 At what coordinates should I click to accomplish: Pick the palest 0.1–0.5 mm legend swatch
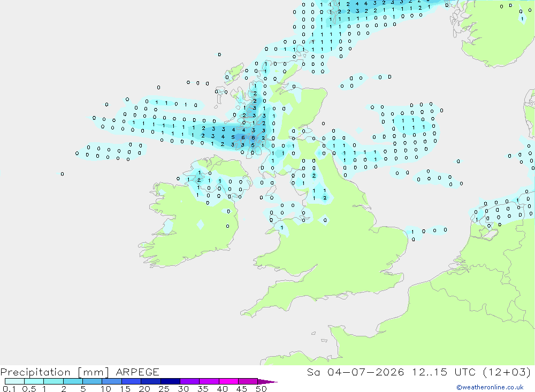[14, 381]
